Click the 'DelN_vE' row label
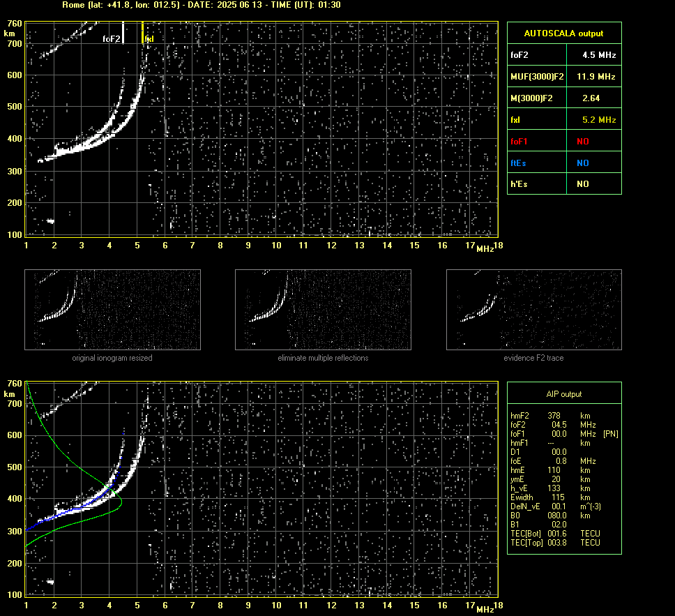 [x=525, y=506]
